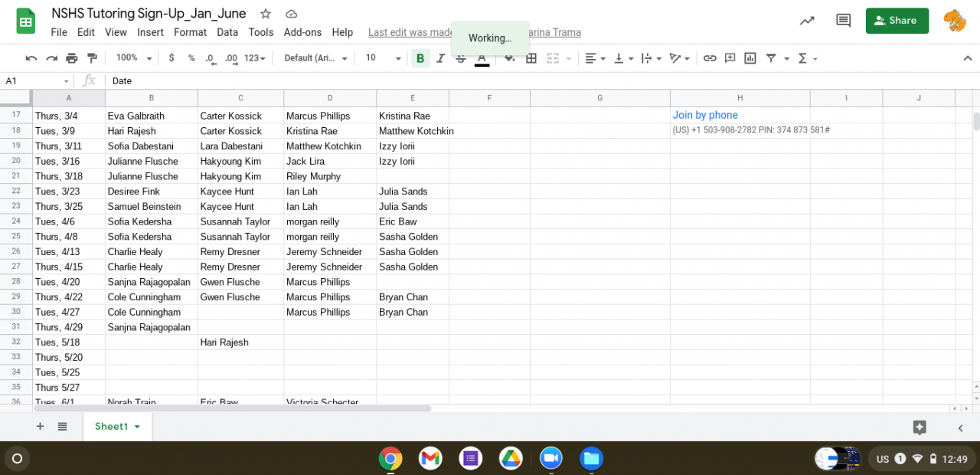Format selection as currency
The height and width of the screenshot is (475, 980).
(171, 58)
